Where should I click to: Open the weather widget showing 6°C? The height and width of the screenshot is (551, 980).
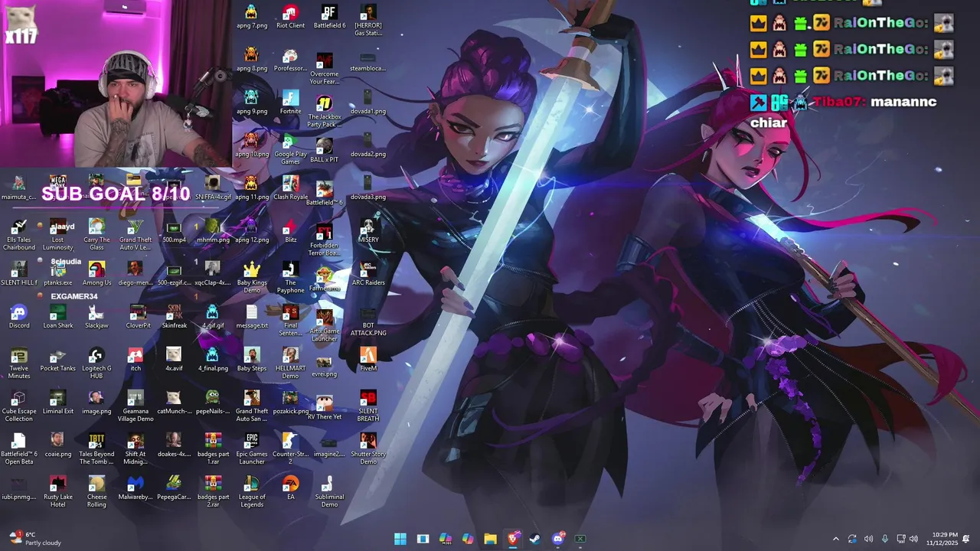click(x=34, y=539)
